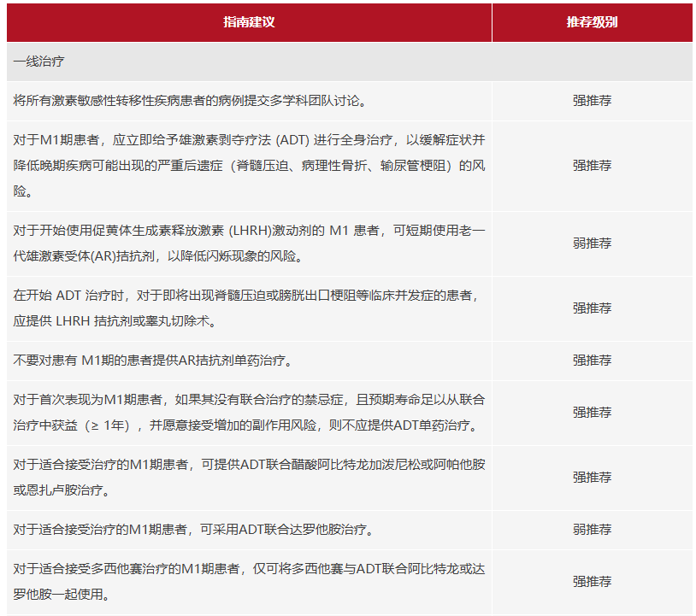Click the 指南建议 column header
696x616 pixels.
click(x=249, y=22)
